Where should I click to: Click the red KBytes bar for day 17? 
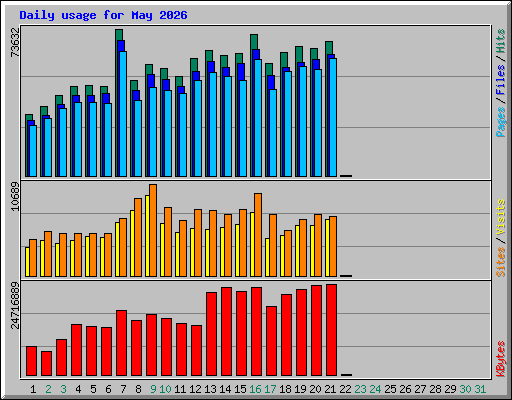coord(272,341)
